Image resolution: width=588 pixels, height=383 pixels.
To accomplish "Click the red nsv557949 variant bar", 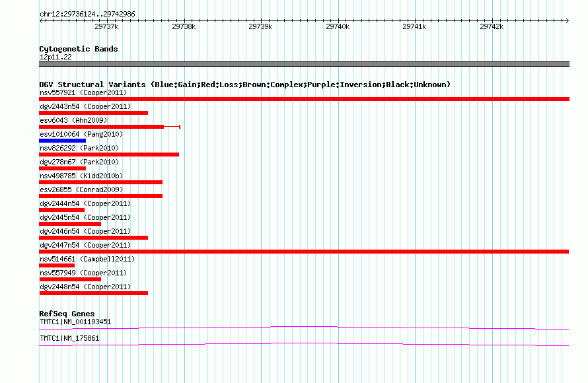I will [70, 279].
